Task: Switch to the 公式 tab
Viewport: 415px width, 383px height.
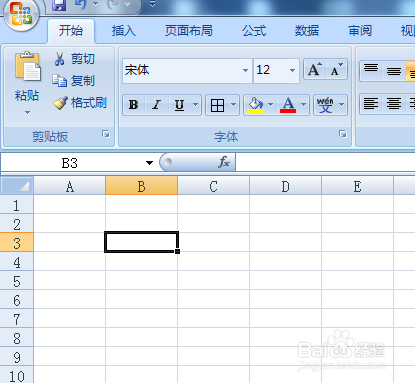Action: (254, 31)
